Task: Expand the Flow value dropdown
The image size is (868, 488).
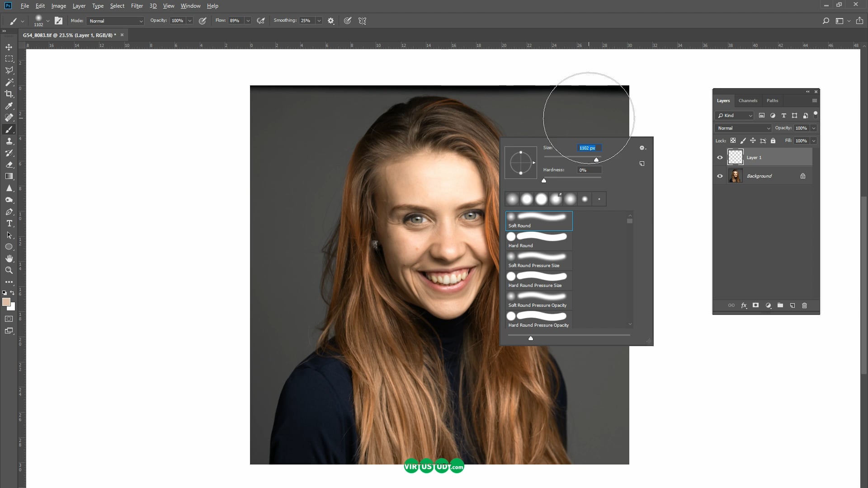Action: pos(248,21)
